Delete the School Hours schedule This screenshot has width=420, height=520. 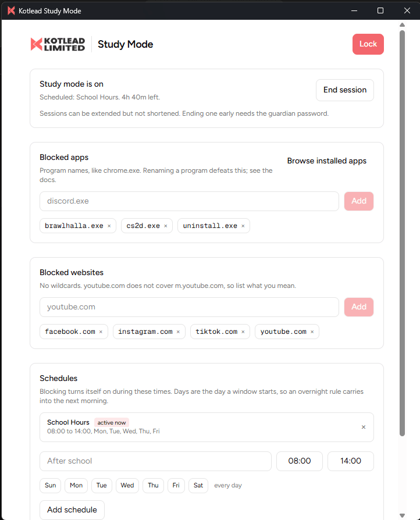tap(364, 427)
